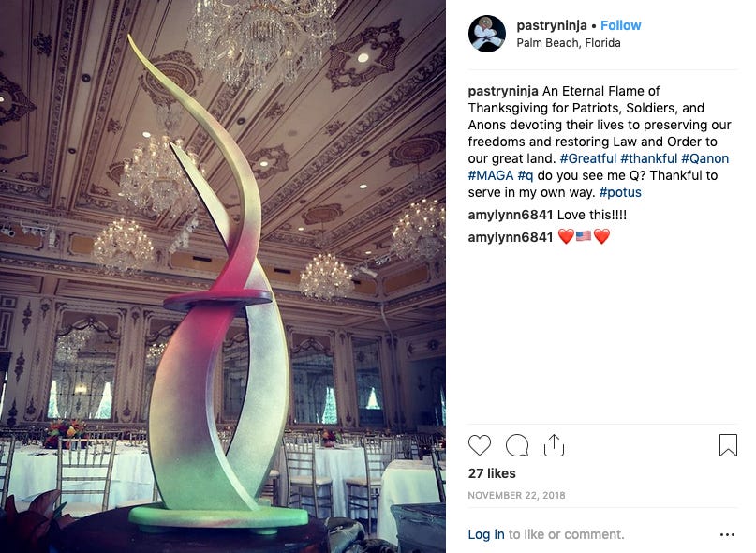Follow the pastryninja account
The height and width of the screenshot is (553, 756).
pos(620,25)
